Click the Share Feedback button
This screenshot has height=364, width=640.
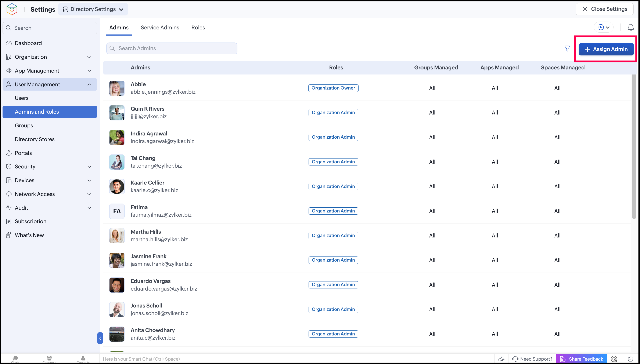coord(582,359)
